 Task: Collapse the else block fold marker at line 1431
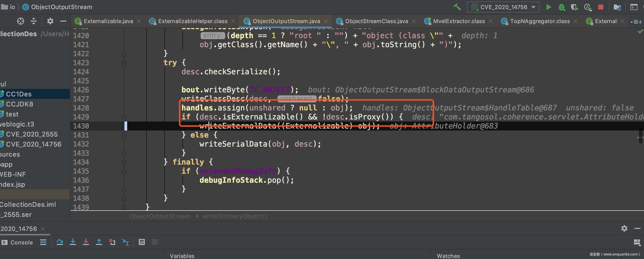[124, 135]
